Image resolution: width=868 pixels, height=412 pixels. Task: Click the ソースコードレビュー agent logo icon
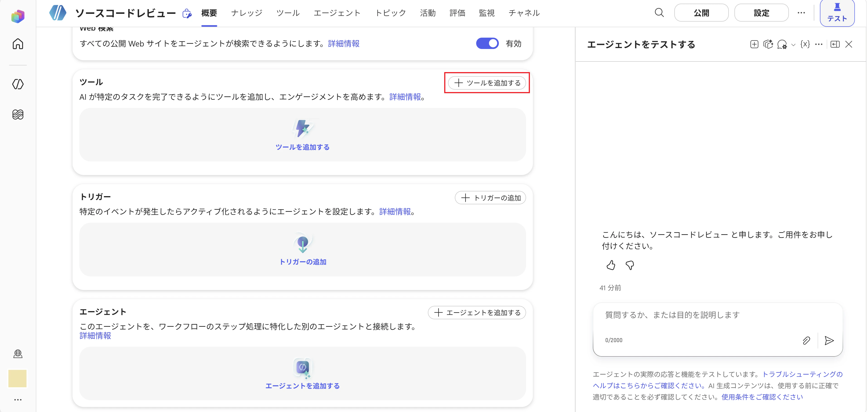click(x=58, y=13)
